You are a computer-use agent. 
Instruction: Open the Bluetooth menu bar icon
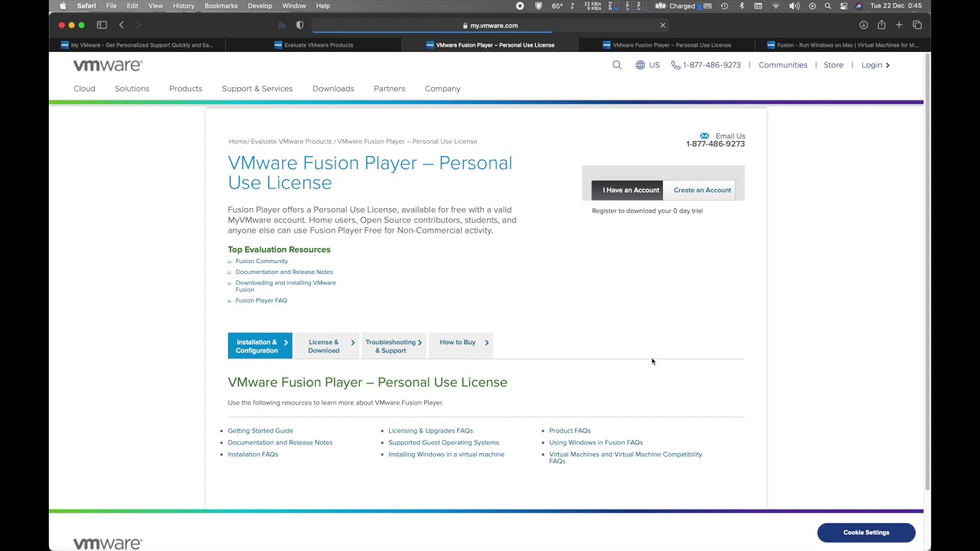coord(741,6)
